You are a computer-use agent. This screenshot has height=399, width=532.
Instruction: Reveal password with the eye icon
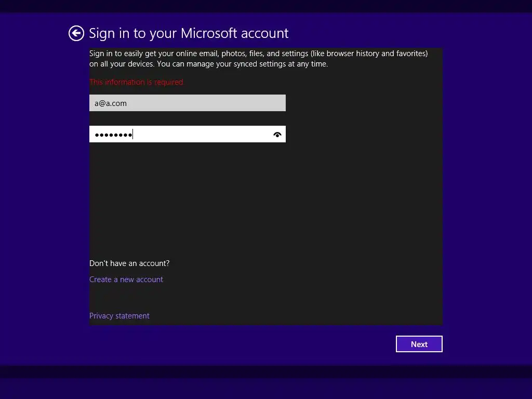pyautogui.click(x=277, y=135)
